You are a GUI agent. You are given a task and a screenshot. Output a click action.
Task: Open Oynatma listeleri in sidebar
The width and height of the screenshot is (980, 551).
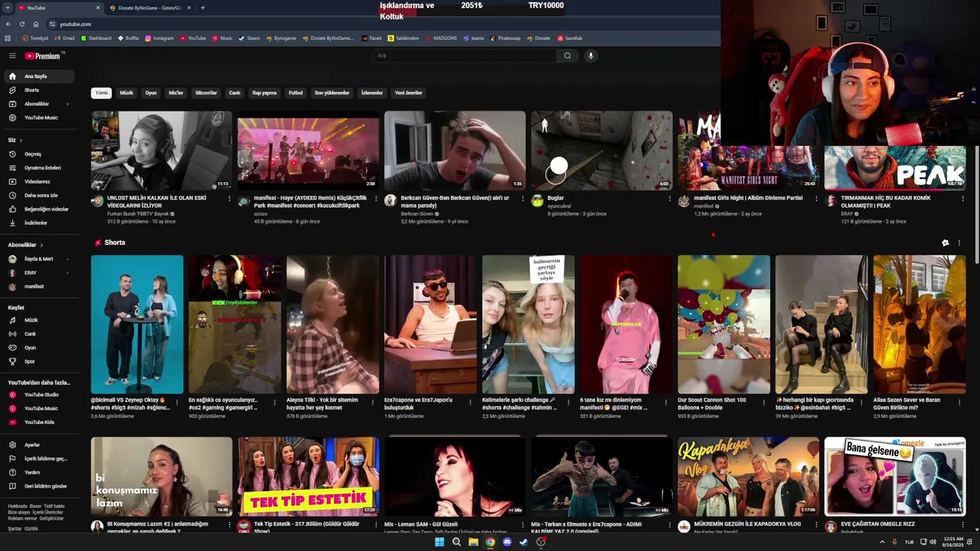42,168
